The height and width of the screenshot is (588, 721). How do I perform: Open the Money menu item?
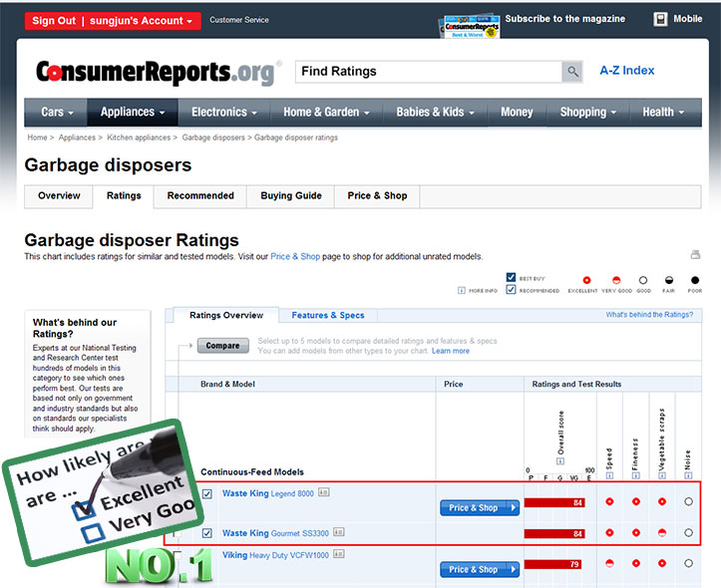pyautogui.click(x=517, y=112)
